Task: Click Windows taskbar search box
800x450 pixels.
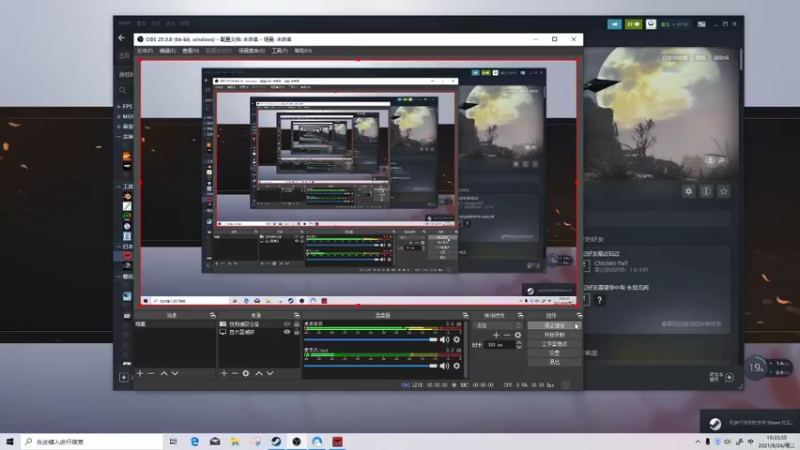Action: pyautogui.click(x=92, y=441)
